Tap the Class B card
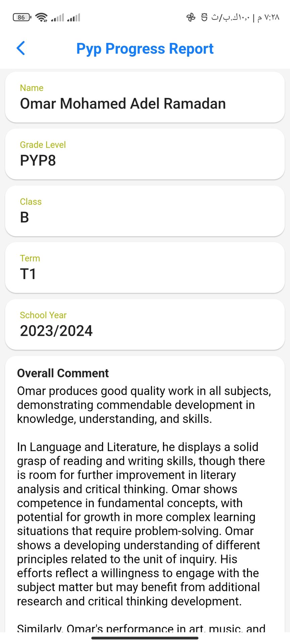This screenshot has width=290, height=644. (x=145, y=211)
